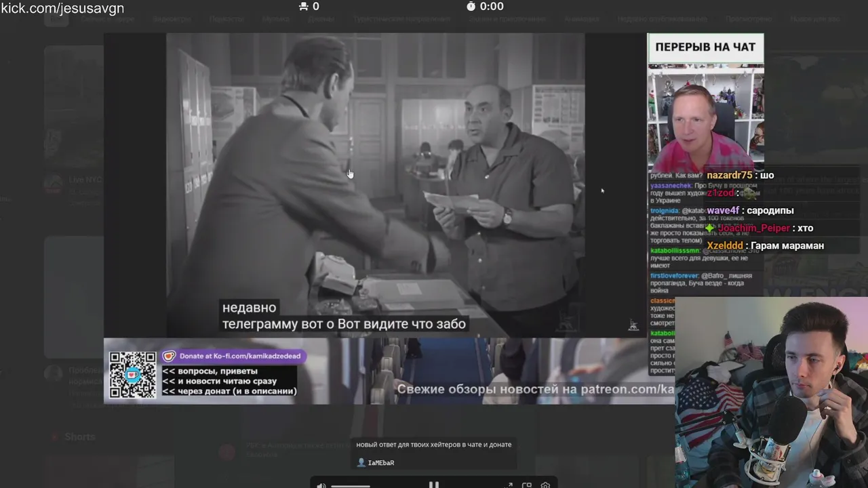Click "<< и новости читаю сразу" line
This screenshot has width=868, height=488.
[x=219, y=381]
